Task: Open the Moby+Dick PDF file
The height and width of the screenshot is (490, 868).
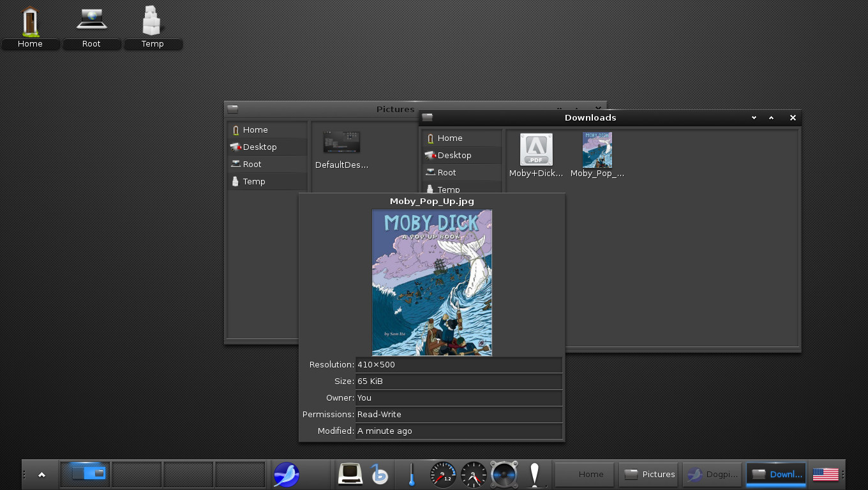Action: (x=535, y=149)
